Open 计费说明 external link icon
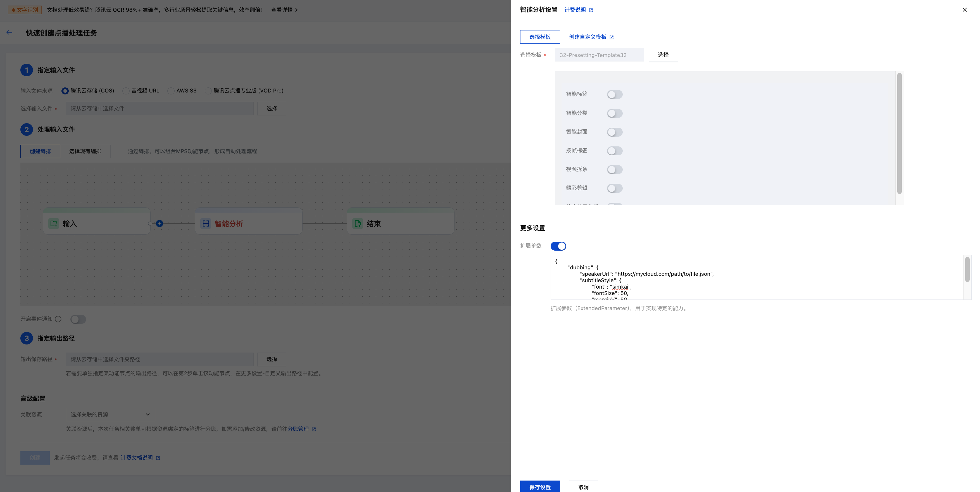Viewport: 980px width, 492px height. [x=591, y=10]
